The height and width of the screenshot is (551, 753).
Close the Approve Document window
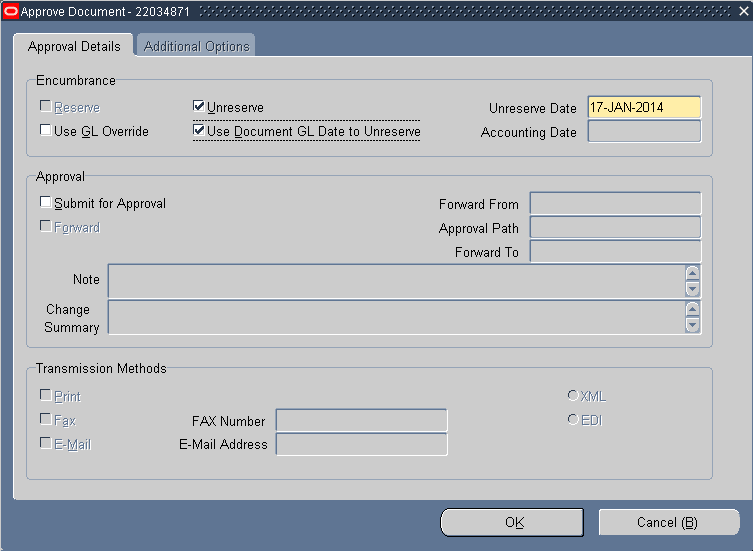743,12
